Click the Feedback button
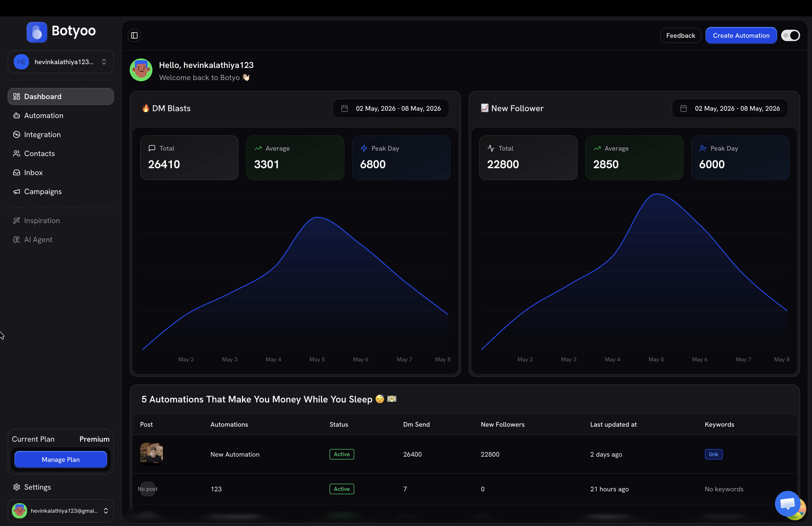 point(681,35)
